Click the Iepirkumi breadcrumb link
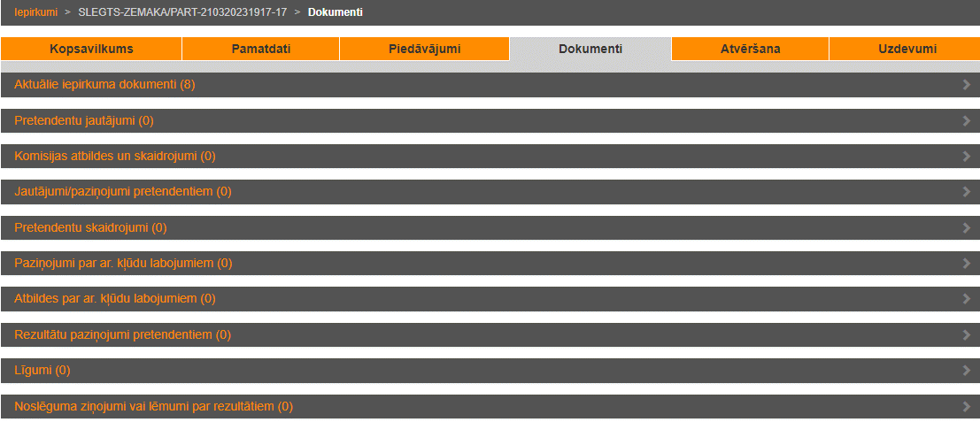The image size is (980, 422). tap(35, 12)
